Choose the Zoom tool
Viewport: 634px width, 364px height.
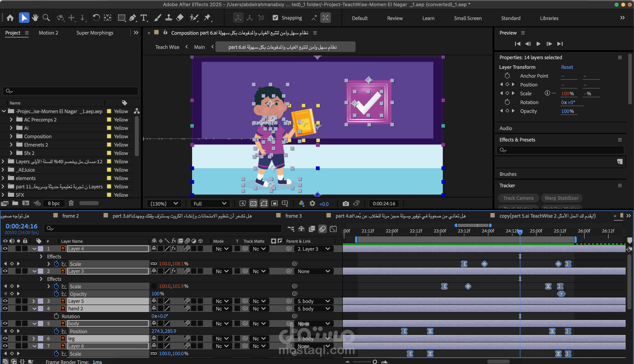pos(46,18)
